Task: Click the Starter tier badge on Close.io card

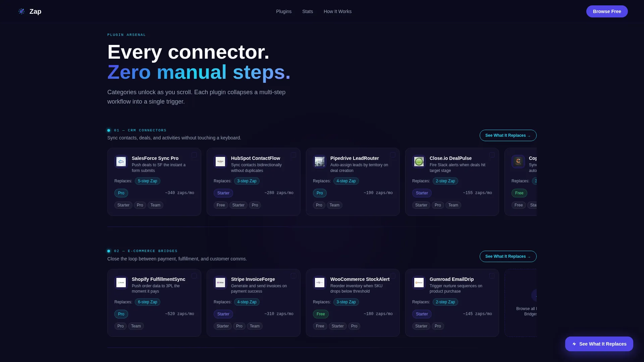Action: click(x=422, y=193)
